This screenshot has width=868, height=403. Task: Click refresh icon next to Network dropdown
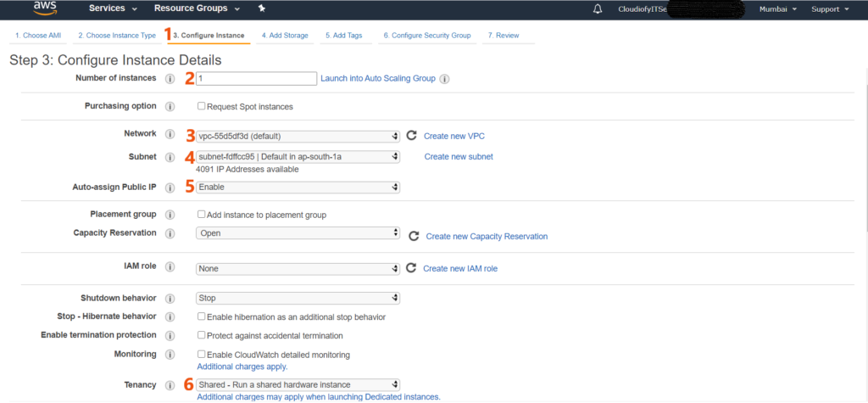[x=412, y=136]
